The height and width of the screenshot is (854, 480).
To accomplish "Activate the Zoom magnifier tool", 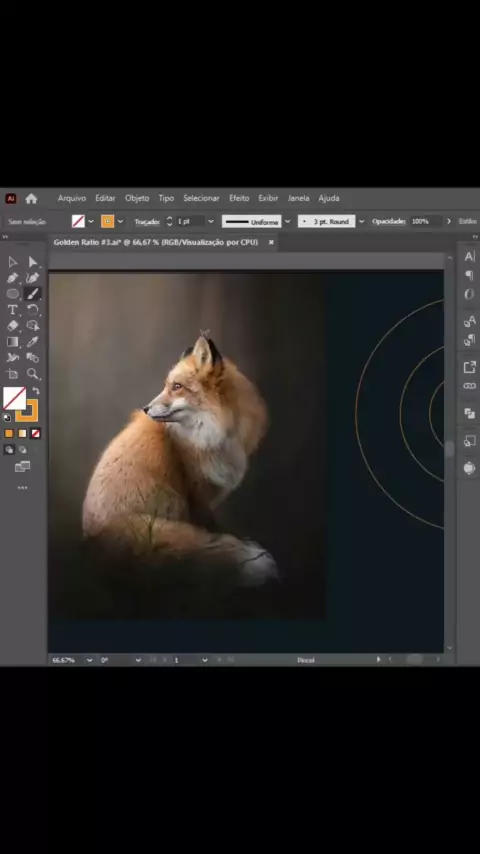I will click(x=33, y=374).
